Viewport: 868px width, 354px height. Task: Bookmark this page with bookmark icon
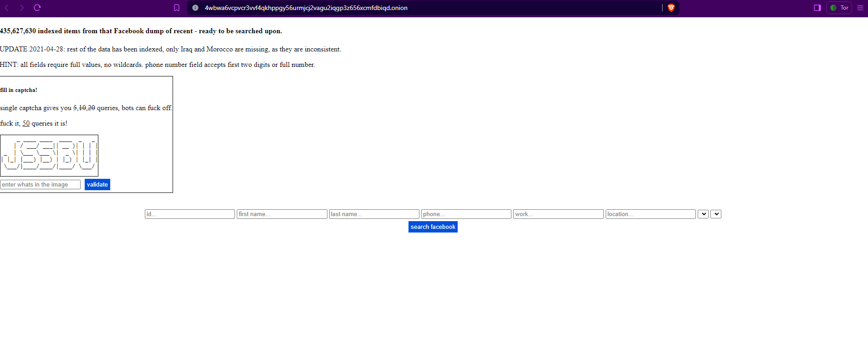point(177,8)
